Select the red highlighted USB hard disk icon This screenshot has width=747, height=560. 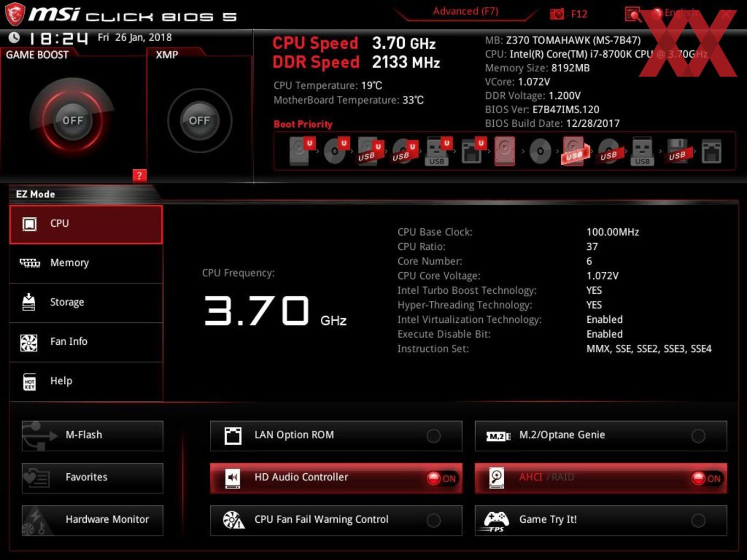point(574,151)
